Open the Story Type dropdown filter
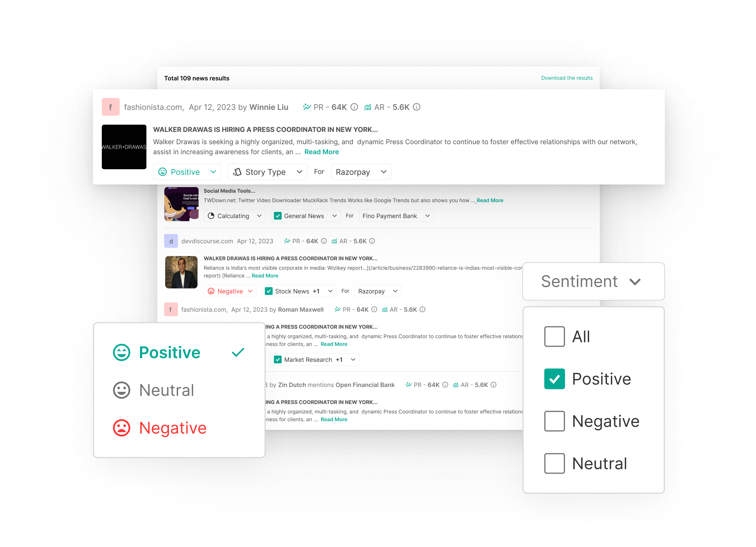This screenshot has width=756, height=547. (267, 172)
